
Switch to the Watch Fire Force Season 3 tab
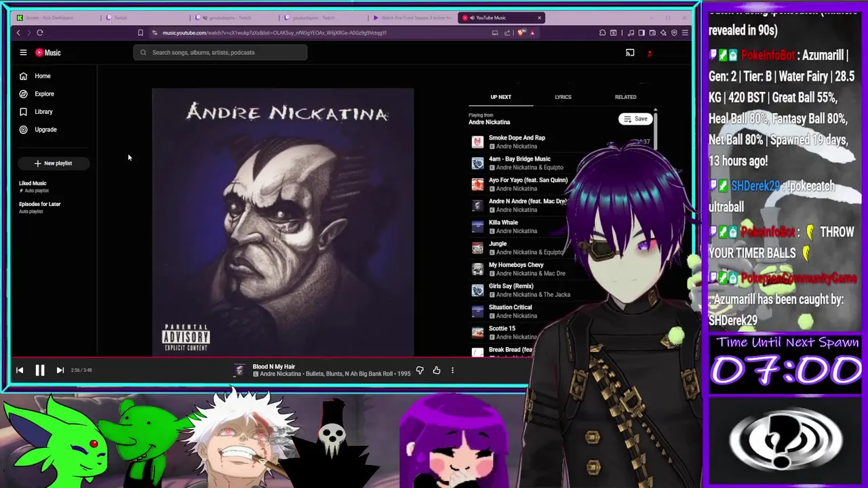click(411, 18)
